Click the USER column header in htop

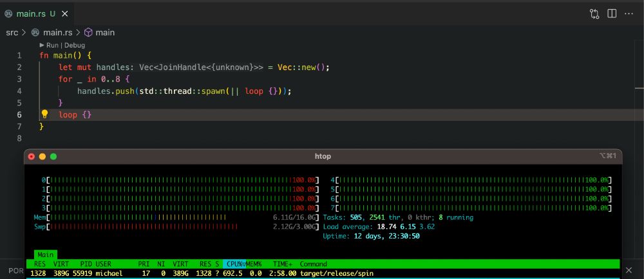tap(104, 264)
